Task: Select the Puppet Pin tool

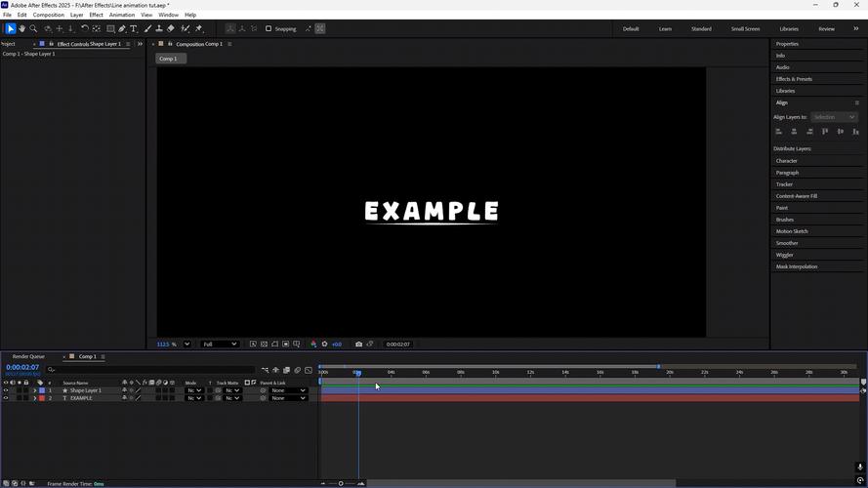Action: coord(198,28)
